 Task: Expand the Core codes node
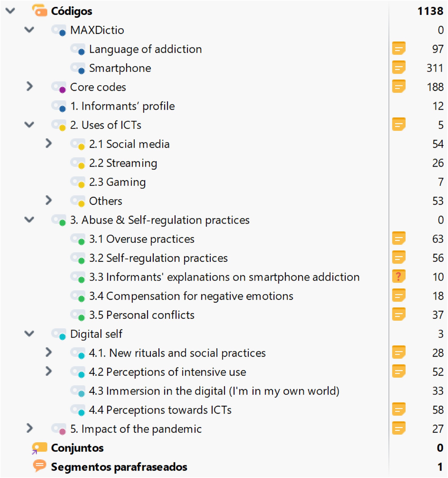tap(30, 87)
